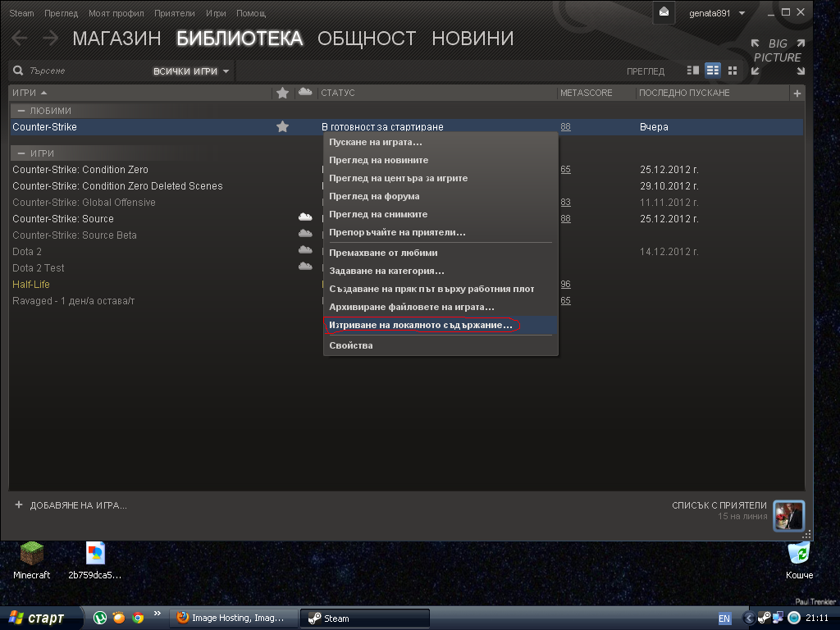Click uTorrent quick launch icon
The height and width of the screenshot is (630, 840).
pos(99,618)
